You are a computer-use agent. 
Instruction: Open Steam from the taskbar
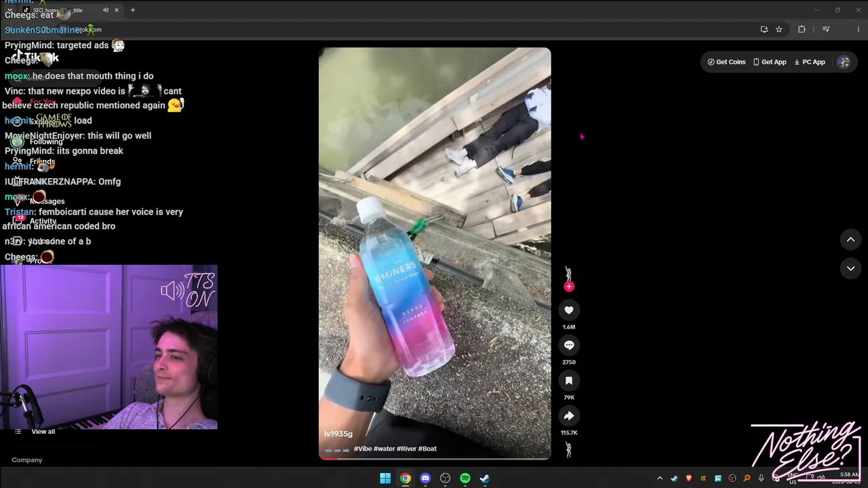point(485,479)
